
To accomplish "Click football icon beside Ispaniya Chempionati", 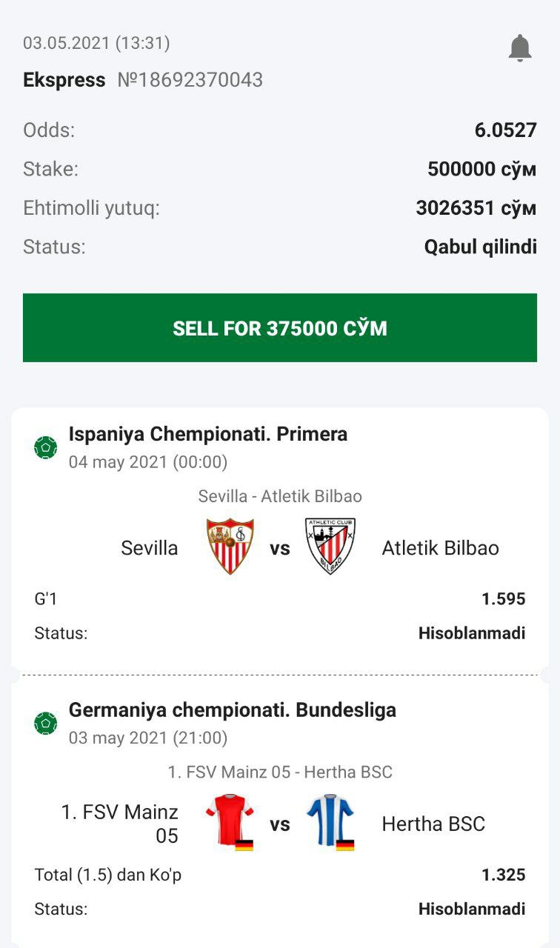I will click(x=46, y=447).
